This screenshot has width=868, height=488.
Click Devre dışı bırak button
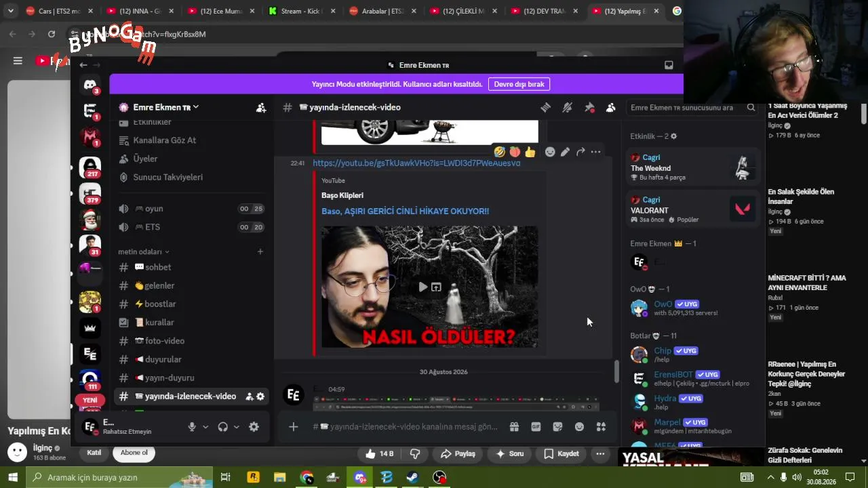tap(519, 84)
